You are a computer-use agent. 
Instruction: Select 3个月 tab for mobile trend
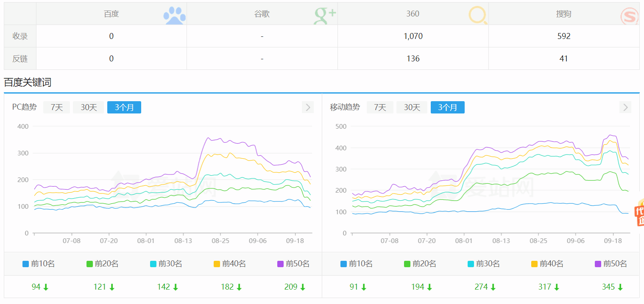click(447, 108)
